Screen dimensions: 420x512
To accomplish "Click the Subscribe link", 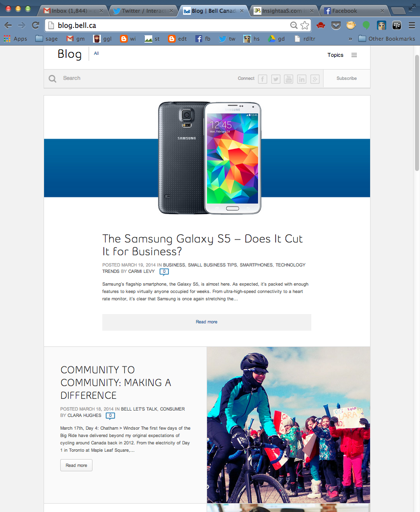I will (x=347, y=78).
